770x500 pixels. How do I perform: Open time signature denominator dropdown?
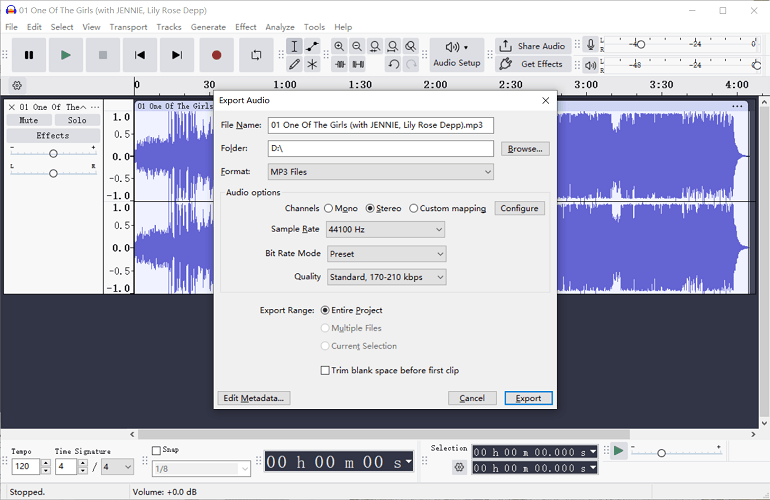point(117,467)
